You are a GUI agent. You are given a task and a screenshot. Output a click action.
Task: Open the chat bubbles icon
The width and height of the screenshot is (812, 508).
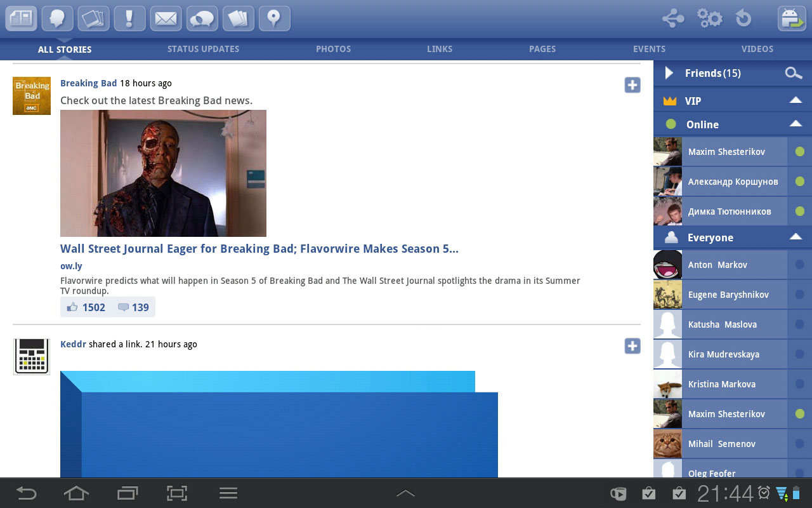(x=202, y=18)
